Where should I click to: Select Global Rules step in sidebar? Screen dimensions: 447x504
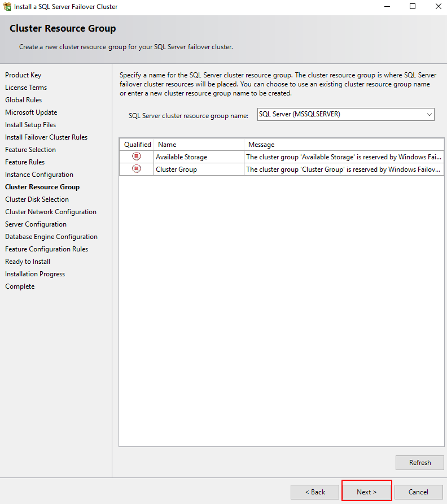pyautogui.click(x=24, y=100)
